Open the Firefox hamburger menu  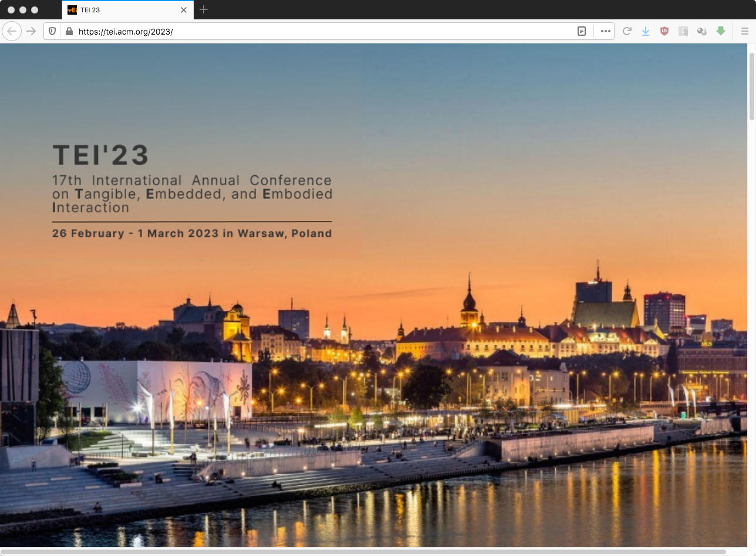(744, 32)
